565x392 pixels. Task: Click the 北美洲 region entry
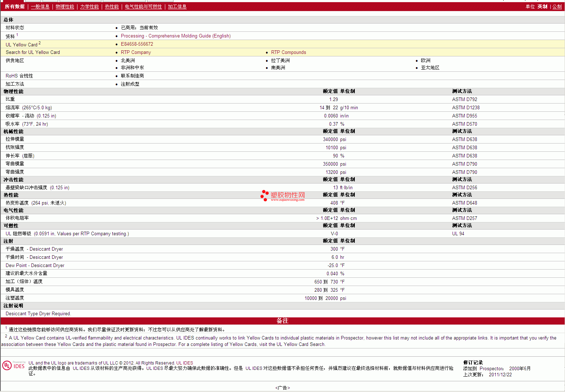click(x=128, y=60)
